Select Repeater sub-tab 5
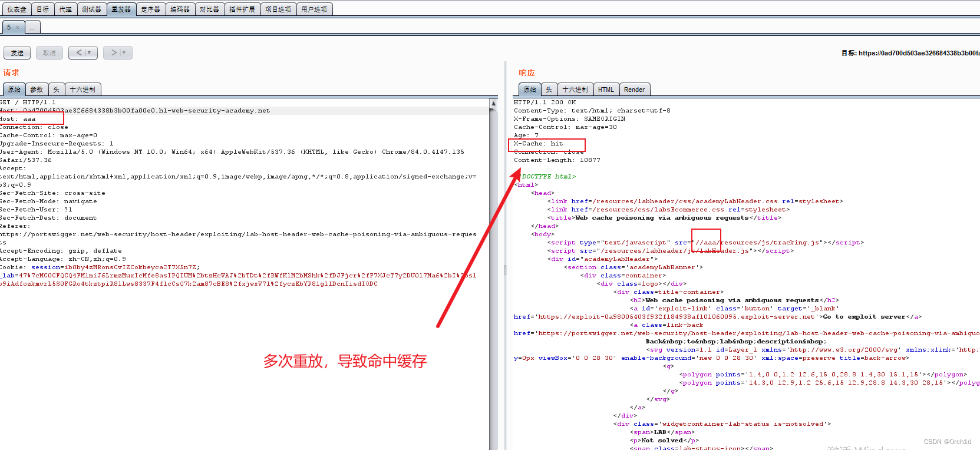 tap(9, 27)
